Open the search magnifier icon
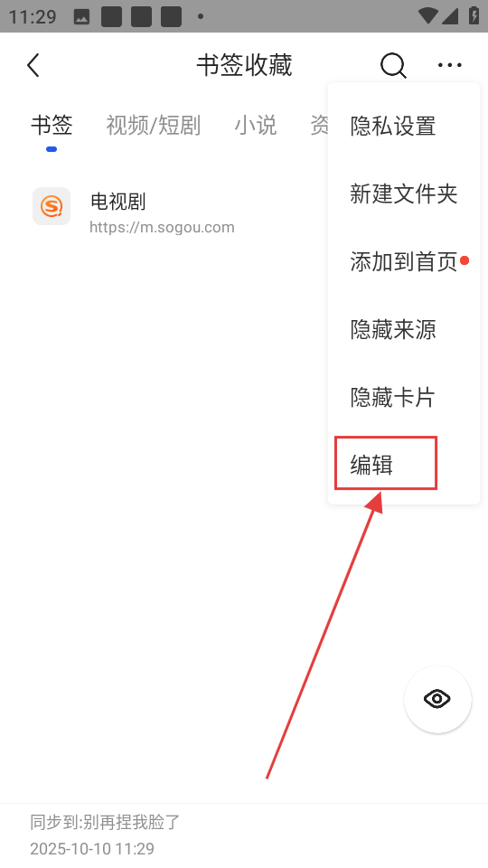Viewport: 488px width, 868px height. (x=393, y=65)
